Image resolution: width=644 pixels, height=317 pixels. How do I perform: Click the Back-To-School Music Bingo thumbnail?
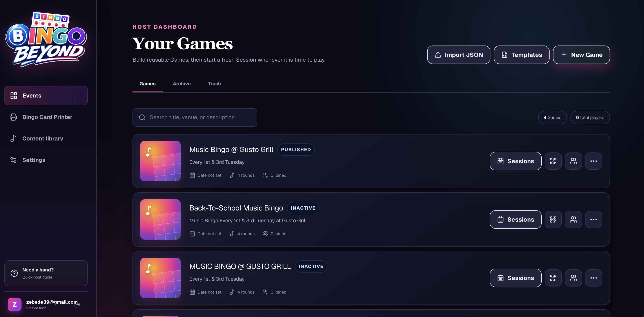pos(160,219)
